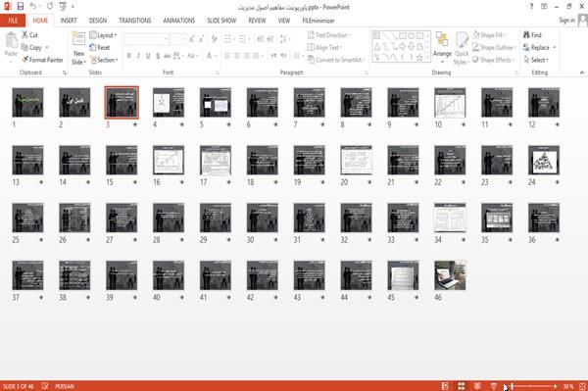Open the FILE backstage tab
The image size is (588, 391).
coord(13,21)
